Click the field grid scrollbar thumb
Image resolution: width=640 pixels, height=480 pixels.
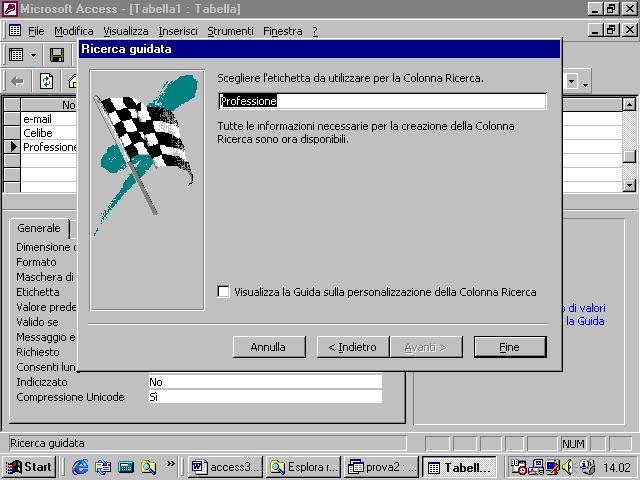click(x=629, y=156)
